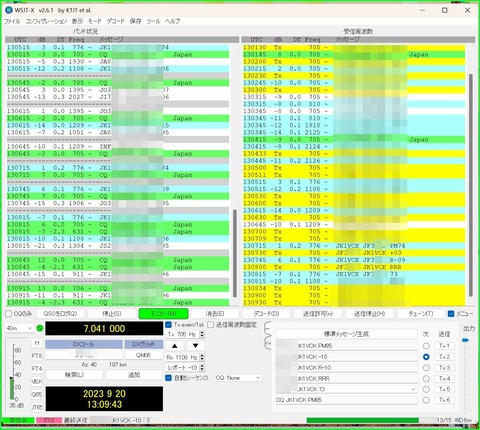Open the ツール menu
This screenshot has height=430, width=480.
coord(153,21)
